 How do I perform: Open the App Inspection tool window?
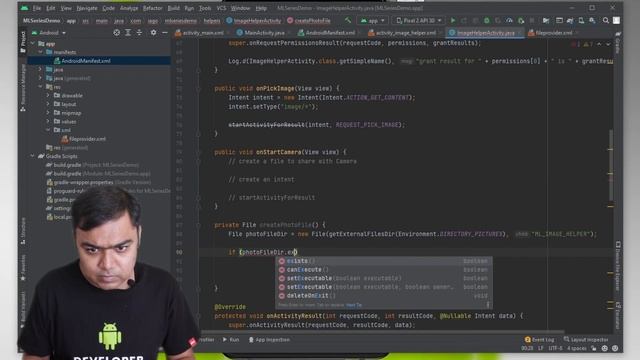(x=269, y=340)
